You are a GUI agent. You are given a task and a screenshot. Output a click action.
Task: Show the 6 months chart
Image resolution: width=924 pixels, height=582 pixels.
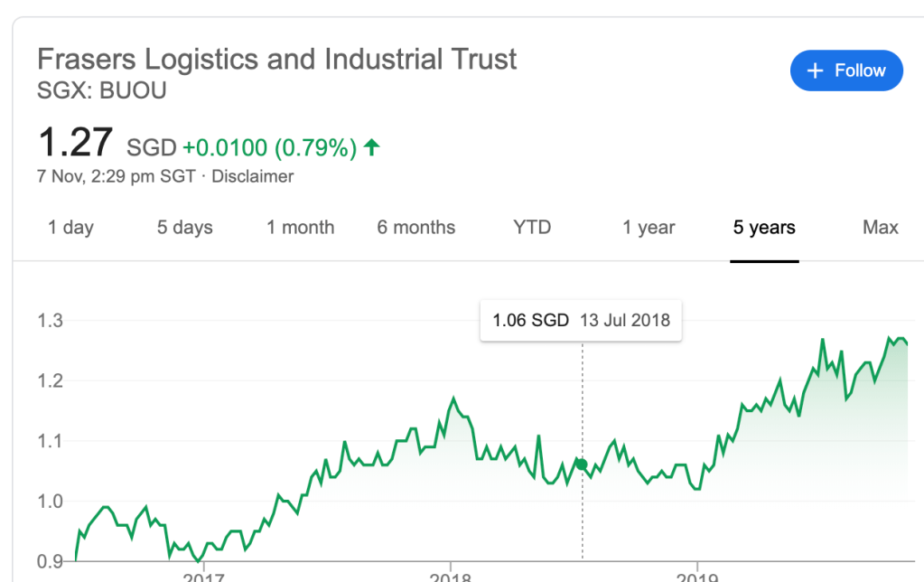coord(415,228)
